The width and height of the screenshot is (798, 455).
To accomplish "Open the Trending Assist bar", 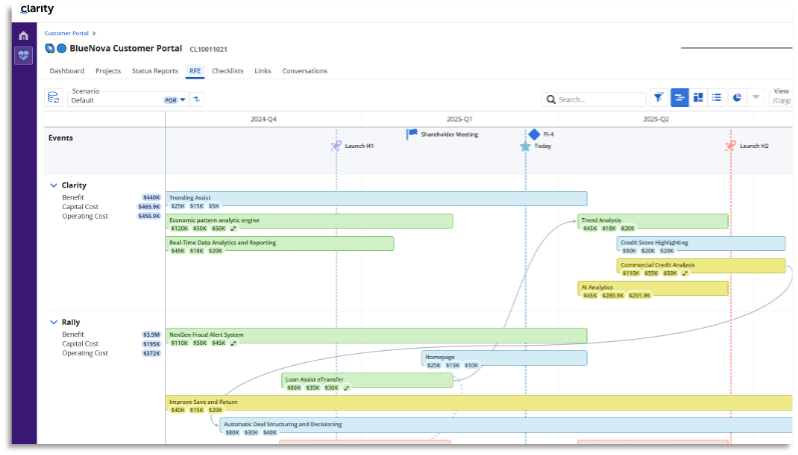I will point(376,198).
